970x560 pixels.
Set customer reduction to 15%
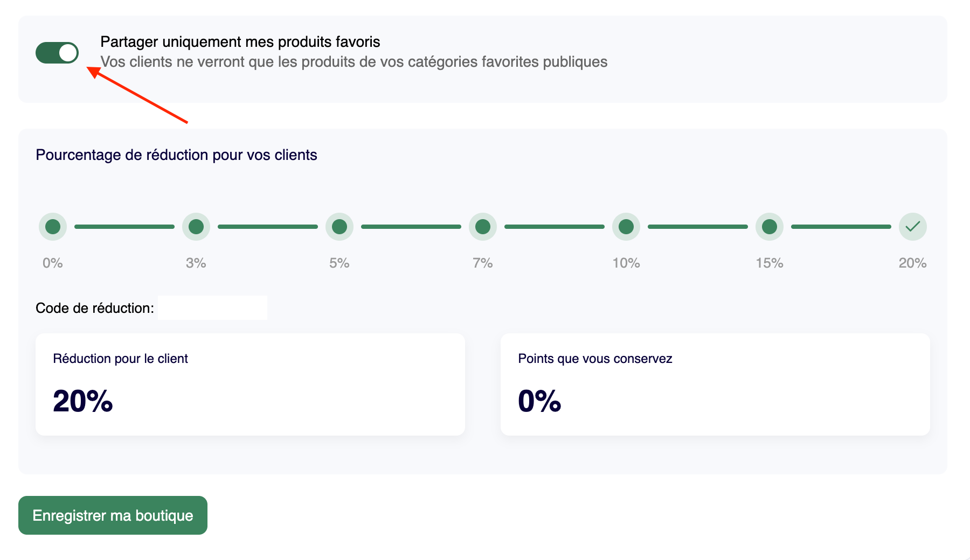pos(770,226)
